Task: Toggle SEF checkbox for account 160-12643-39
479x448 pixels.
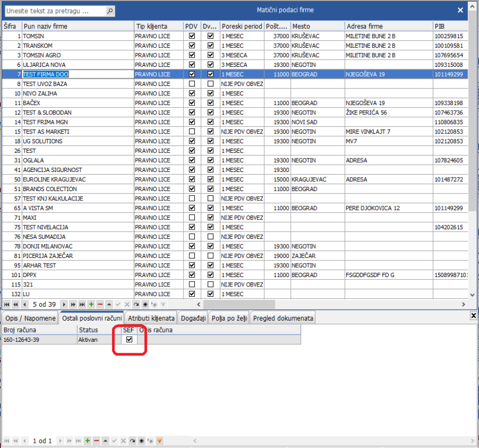Action: point(129,339)
